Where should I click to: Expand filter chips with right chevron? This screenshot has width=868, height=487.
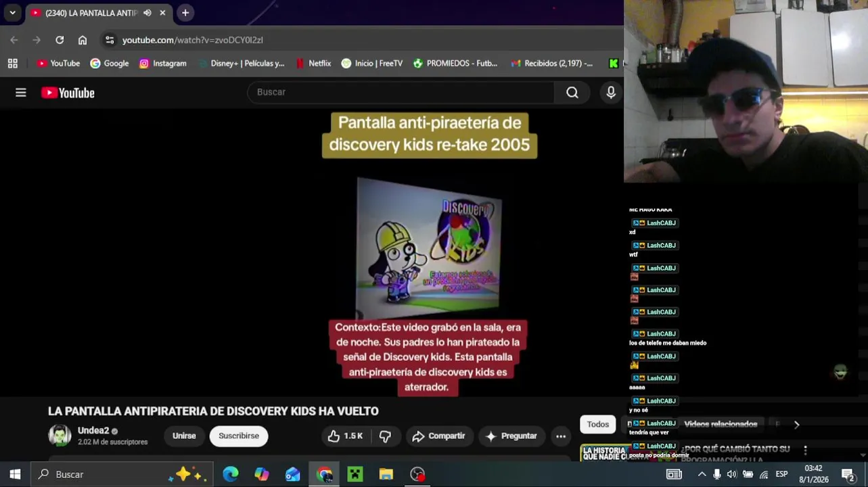coord(796,424)
